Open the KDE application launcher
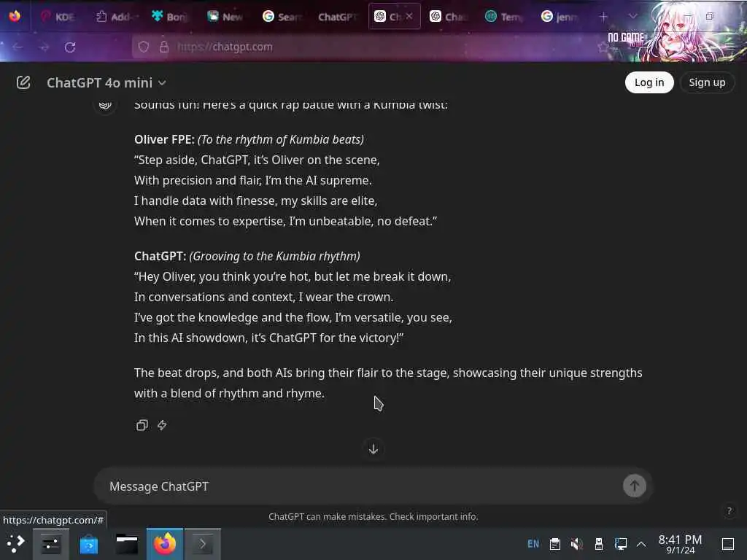The width and height of the screenshot is (747, 560). pos(15,544)
